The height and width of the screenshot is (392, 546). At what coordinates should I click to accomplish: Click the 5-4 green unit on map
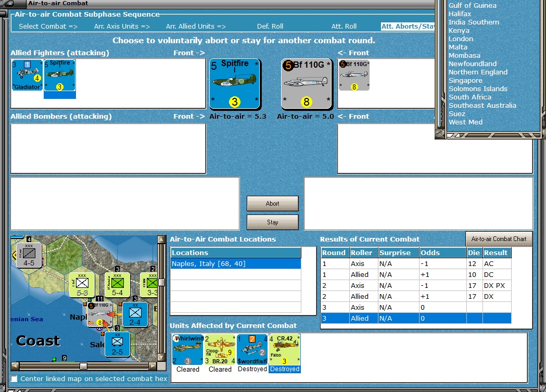[x=117, y=285]
